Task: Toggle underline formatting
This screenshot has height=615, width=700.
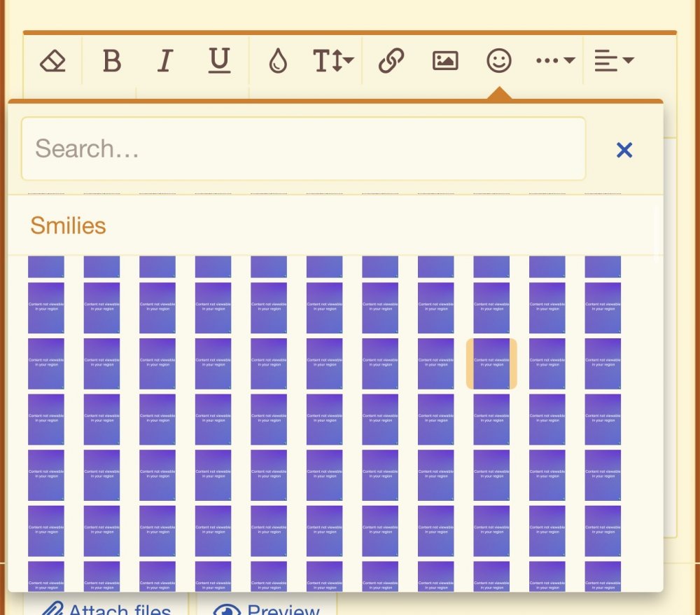Action: pos(219,60)
